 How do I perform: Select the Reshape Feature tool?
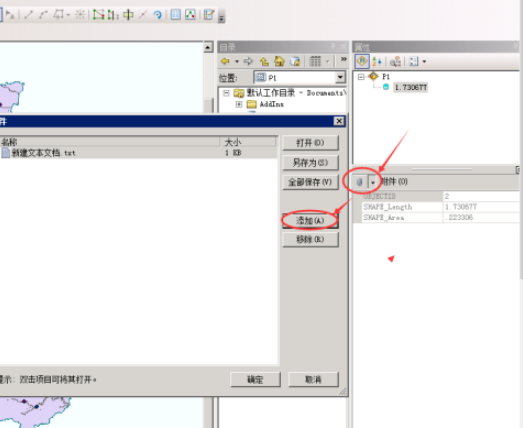tap(113, 14)
